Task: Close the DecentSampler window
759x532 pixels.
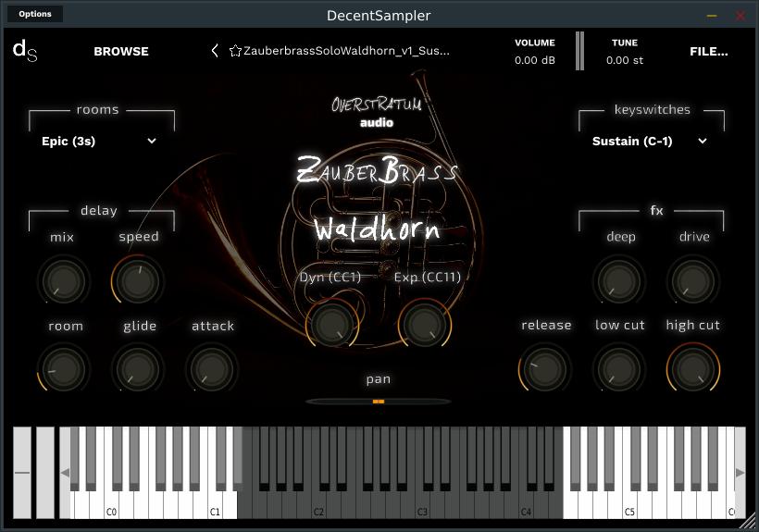Action: point(740,16)
